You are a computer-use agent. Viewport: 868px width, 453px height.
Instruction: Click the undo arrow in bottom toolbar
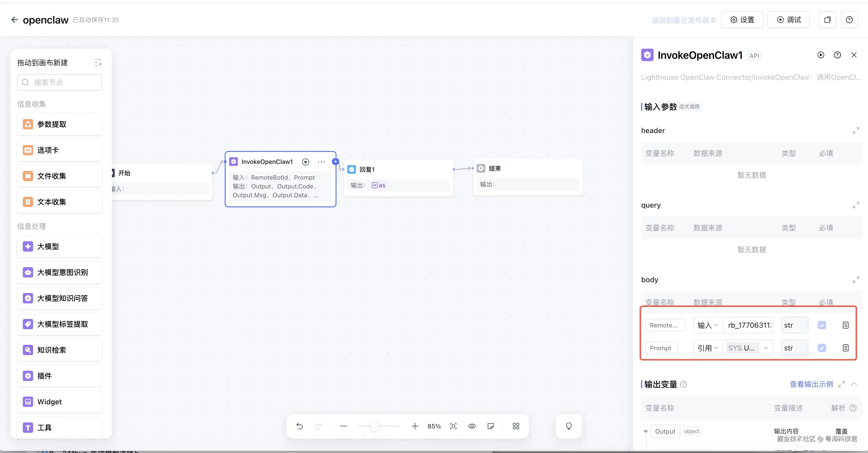(x=299, y=426)
